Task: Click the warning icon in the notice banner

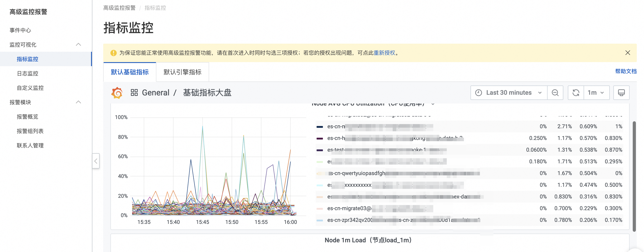Action: click(x=114, y=53)
